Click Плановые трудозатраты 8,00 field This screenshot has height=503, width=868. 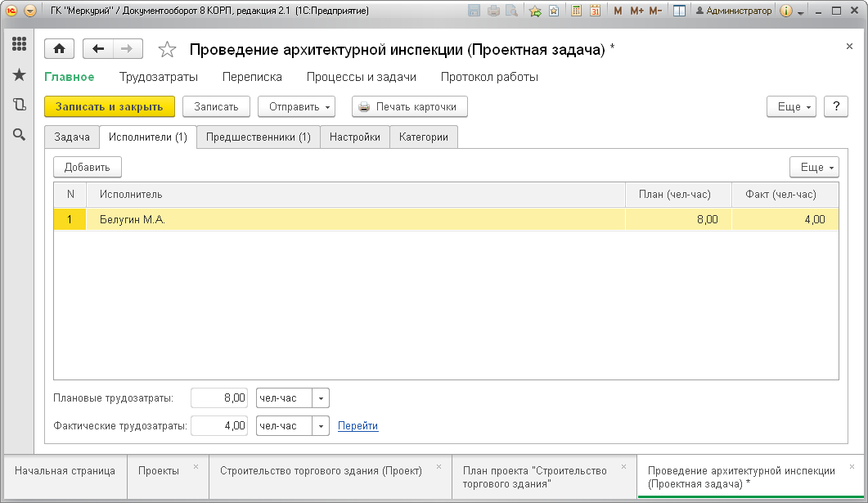pos(219,397)
